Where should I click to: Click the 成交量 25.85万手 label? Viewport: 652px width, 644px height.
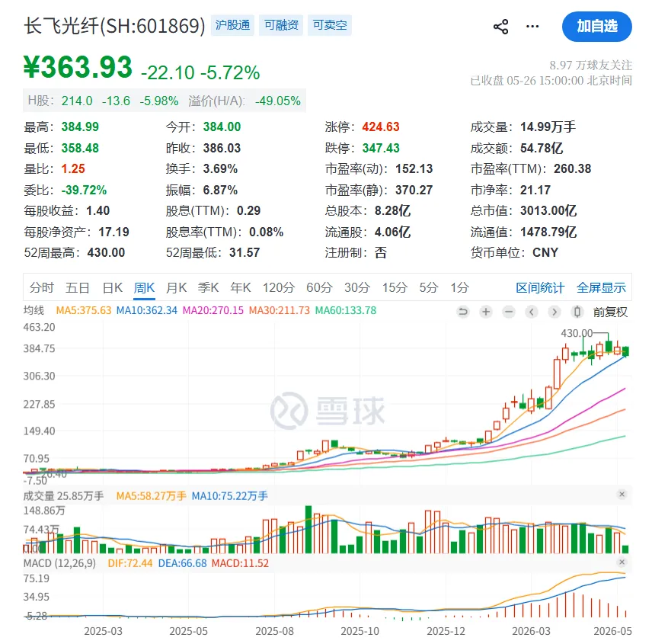pos(64,496)
